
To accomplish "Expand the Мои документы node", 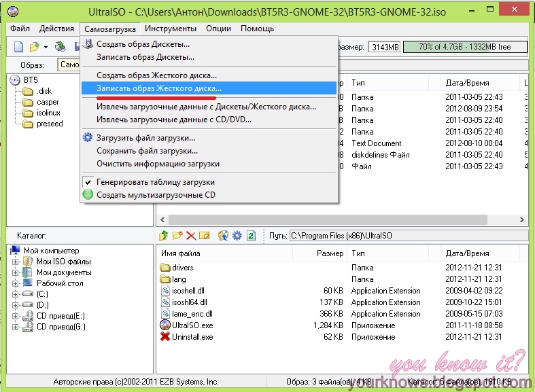I will pos(15,272).
